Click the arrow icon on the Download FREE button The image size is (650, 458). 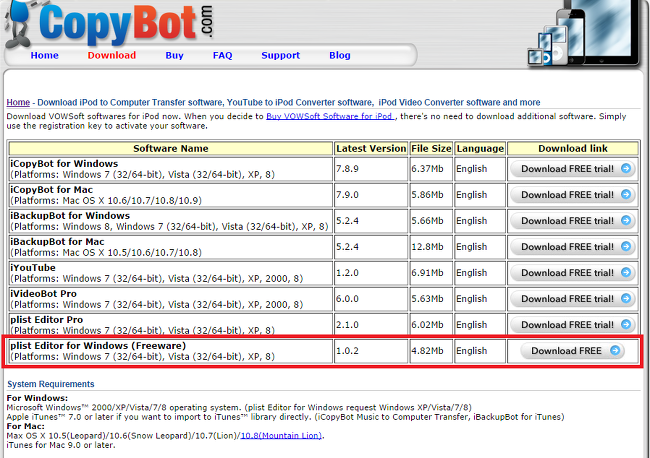point(616,351)
